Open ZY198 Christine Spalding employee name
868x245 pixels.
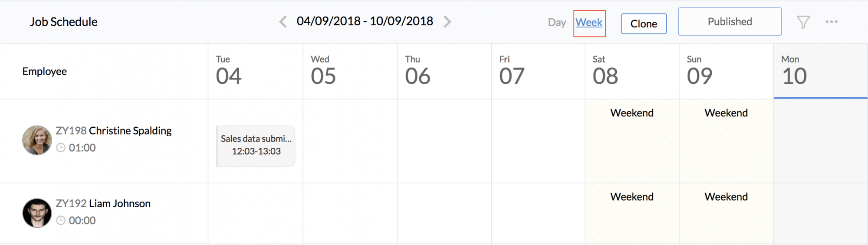(x=114, y=131)
